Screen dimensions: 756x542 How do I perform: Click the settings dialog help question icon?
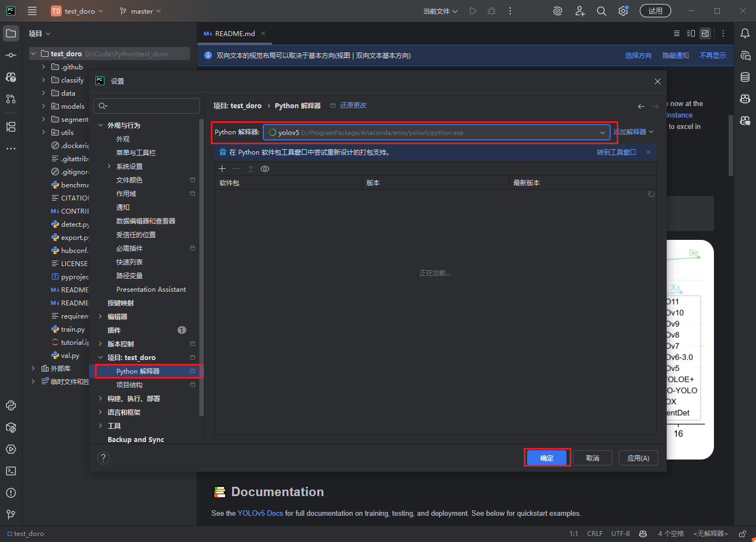point(103,458)
